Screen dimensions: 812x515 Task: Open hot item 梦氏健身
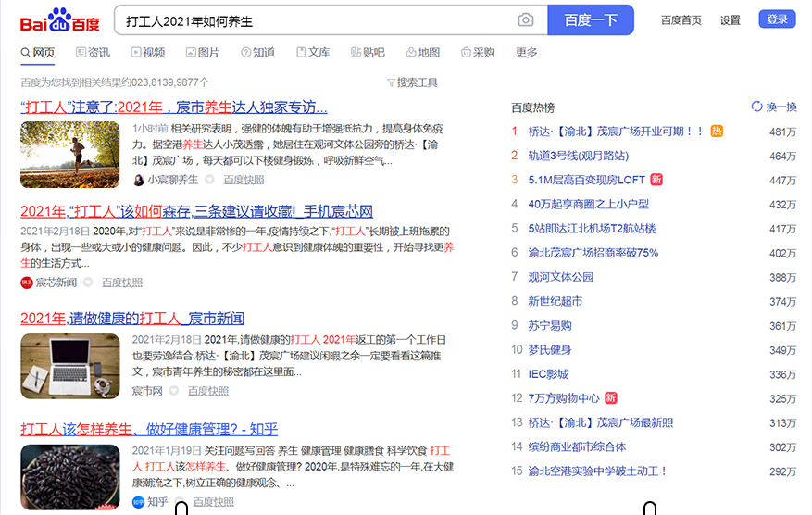tap(550, 350)
